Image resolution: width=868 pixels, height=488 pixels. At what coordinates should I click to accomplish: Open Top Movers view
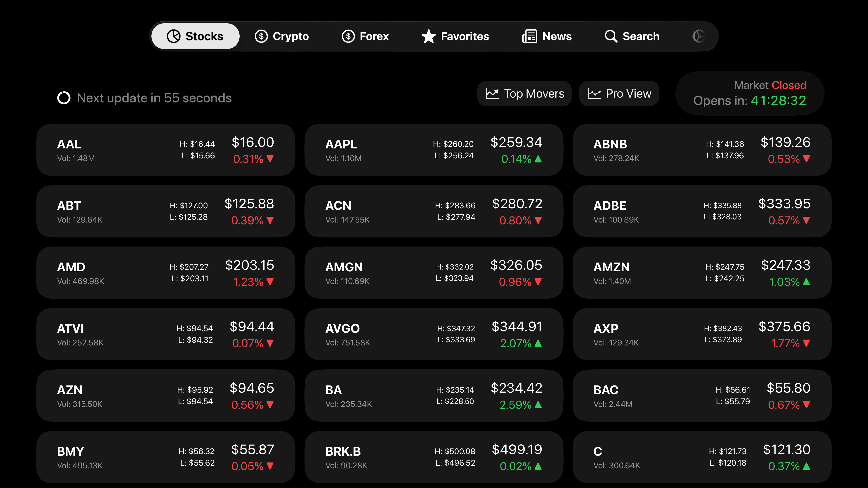click(x=524, y=93)
